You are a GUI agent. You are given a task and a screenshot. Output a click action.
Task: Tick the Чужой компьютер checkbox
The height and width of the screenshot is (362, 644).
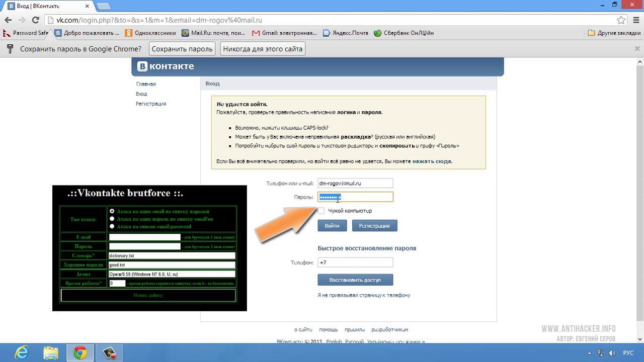[321, 211]
